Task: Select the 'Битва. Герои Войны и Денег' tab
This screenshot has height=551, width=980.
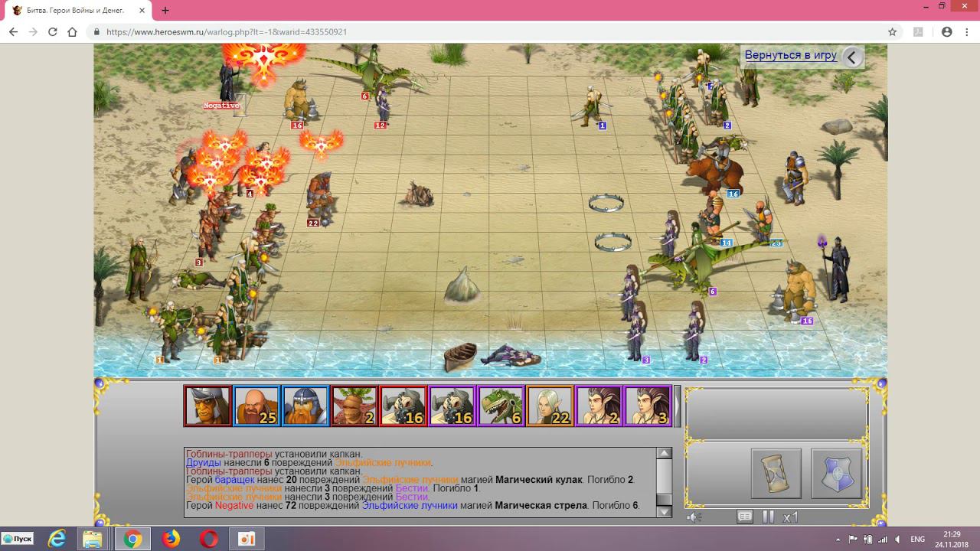Action: pos(77,11)
